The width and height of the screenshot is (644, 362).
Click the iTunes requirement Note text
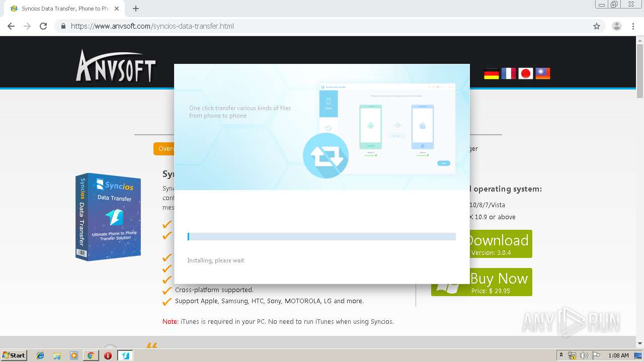click(278, 321)
